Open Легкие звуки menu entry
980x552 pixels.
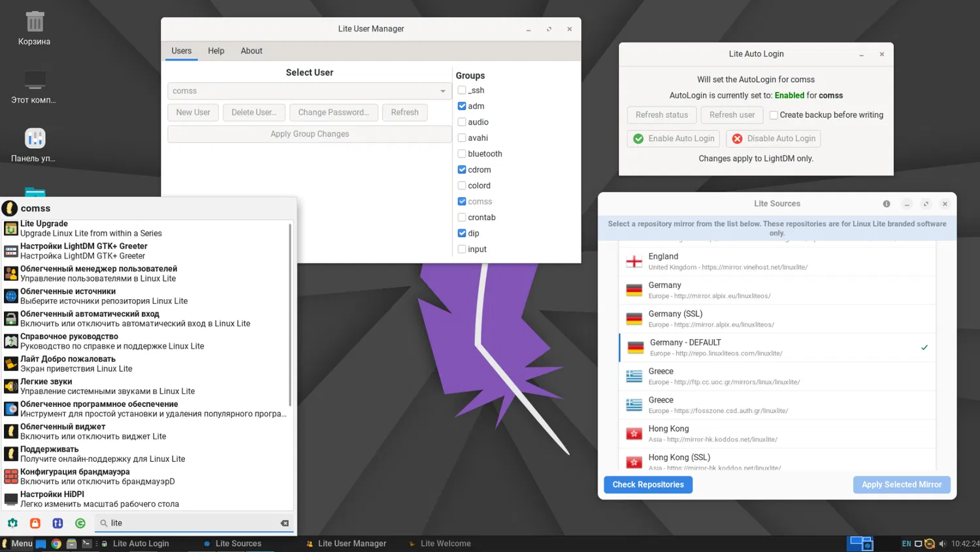click(x=146, y=386)
